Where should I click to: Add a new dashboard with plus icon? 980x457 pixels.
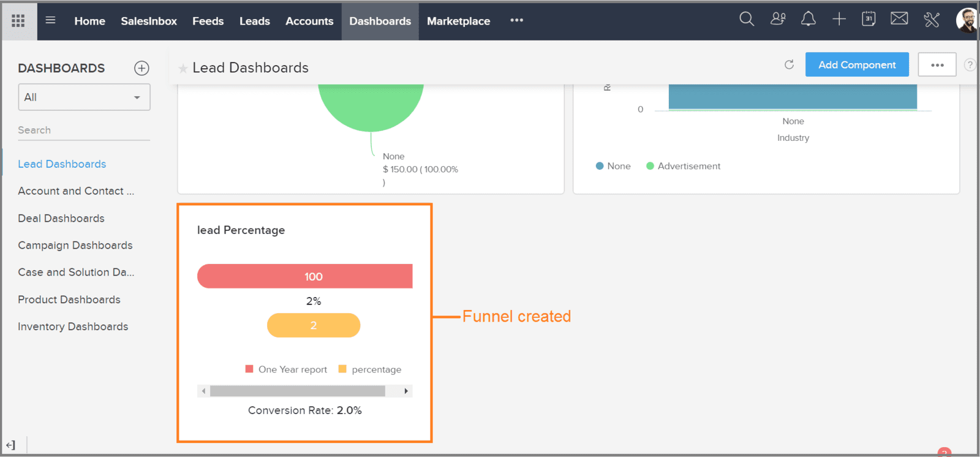(141, 68)
